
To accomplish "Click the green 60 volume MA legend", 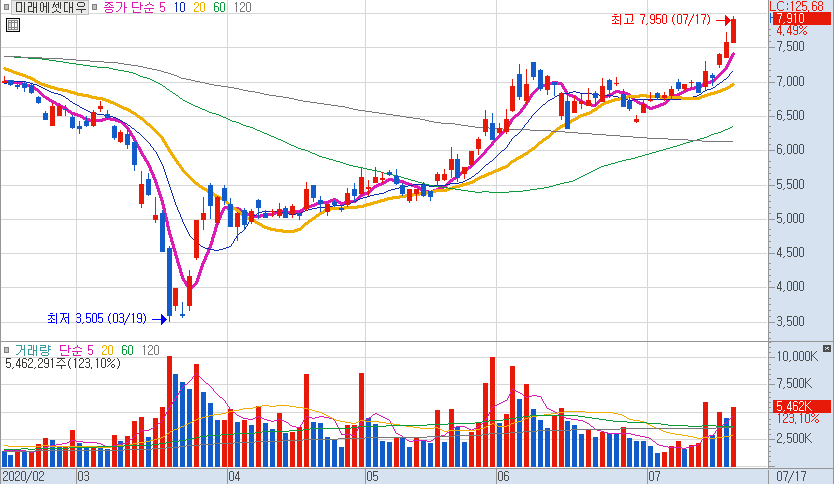I will (127, 350).
